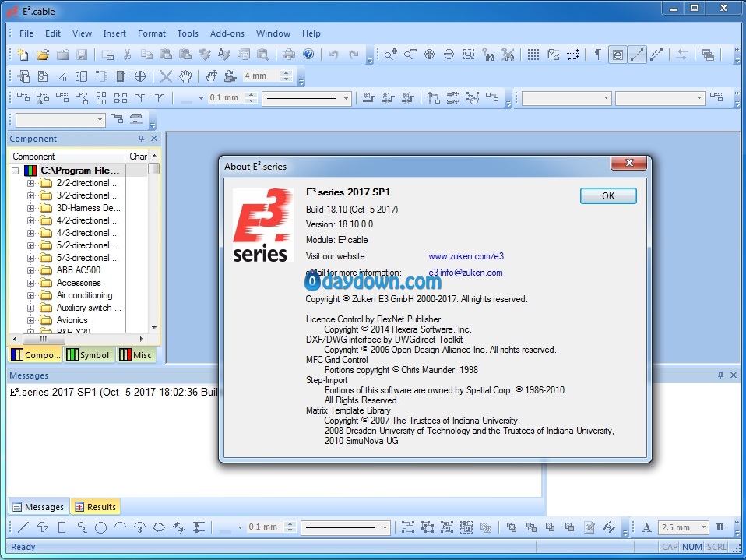This screenshot has height=560, width=746.
Task: Open the www.zuken.com/e3 link
Action: click(466, 256)
